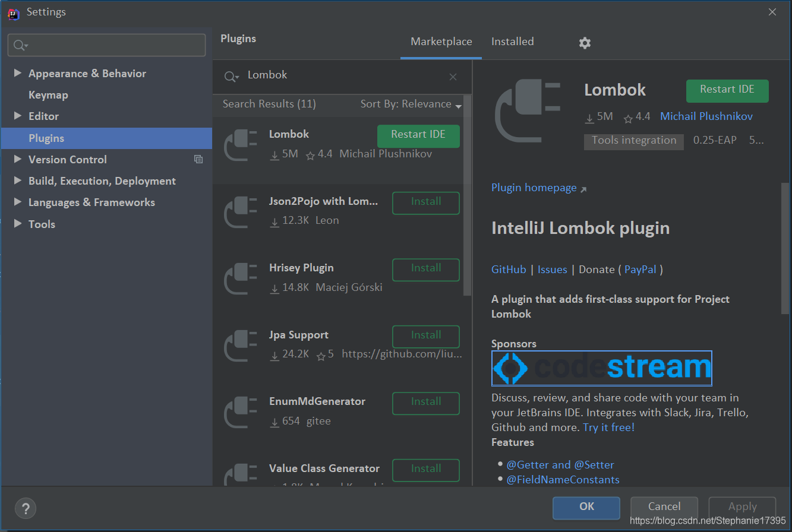This screenshot has height=532, width=792.
Task: Select Keymap in the settings tree
Action: pos(48,95)
